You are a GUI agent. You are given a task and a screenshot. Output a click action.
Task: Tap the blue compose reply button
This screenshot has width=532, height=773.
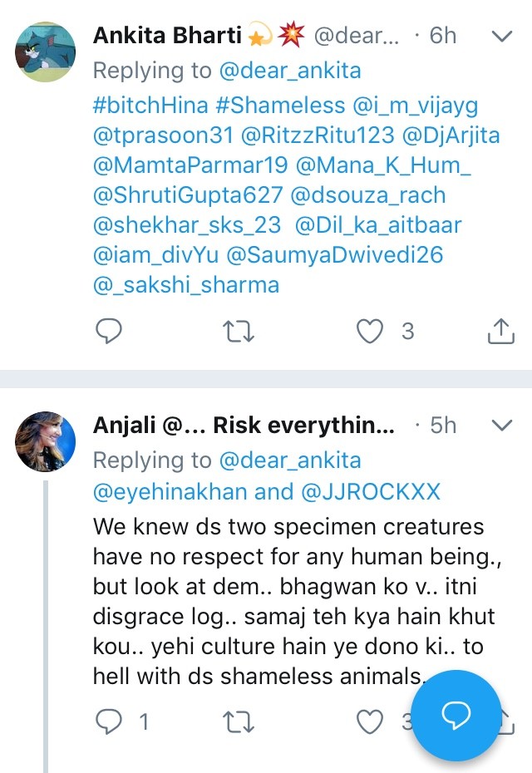(456, 716)
